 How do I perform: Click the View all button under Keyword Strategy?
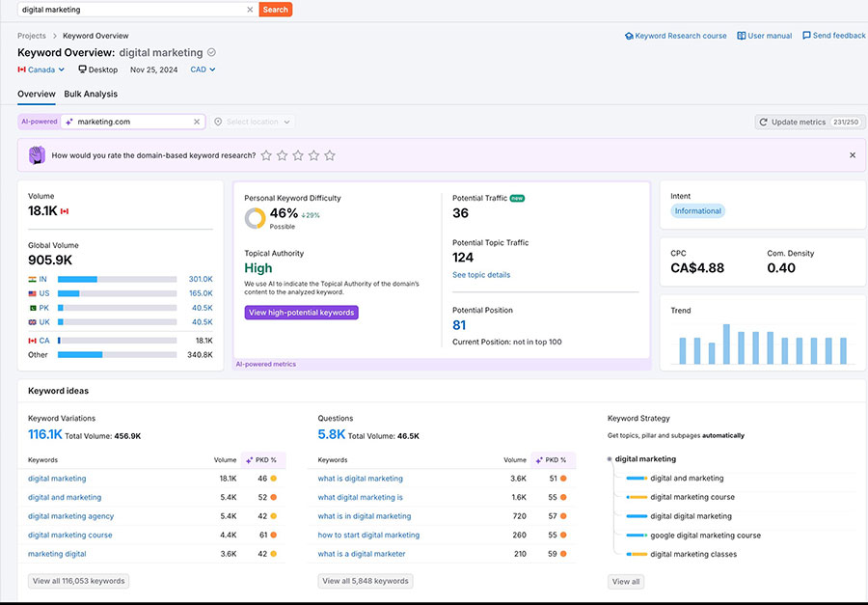(x=626, y=582)
